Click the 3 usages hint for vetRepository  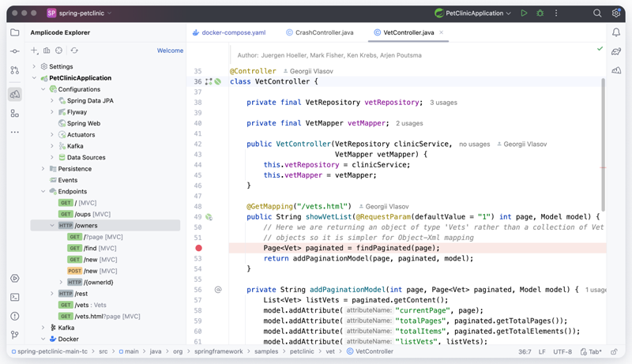coord(443,103)
